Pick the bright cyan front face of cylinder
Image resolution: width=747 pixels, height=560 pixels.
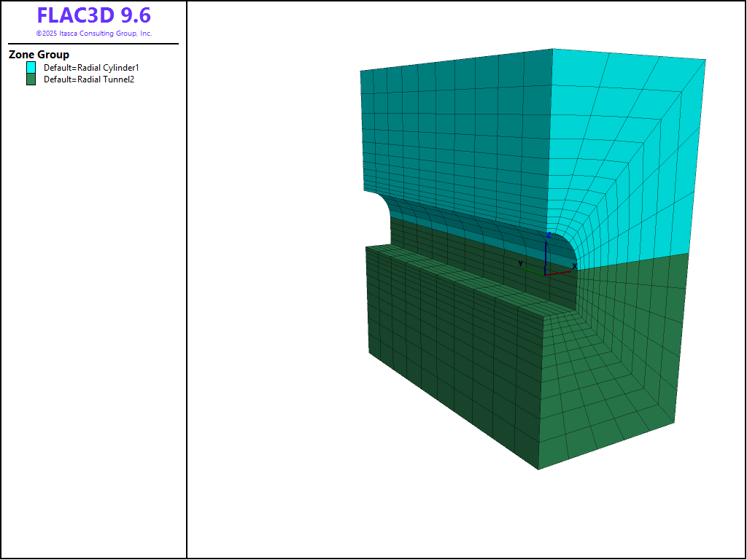(x=627, y=160)
